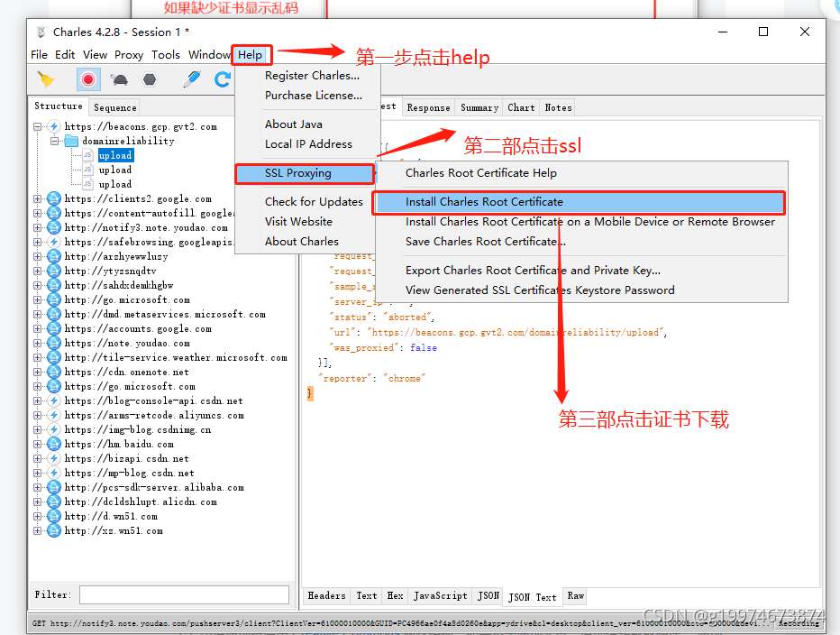The image size is (840, 635).
Task: Click the globe icon of dcldshlupt.alicdn.com
Action: [x=53, y=502]
